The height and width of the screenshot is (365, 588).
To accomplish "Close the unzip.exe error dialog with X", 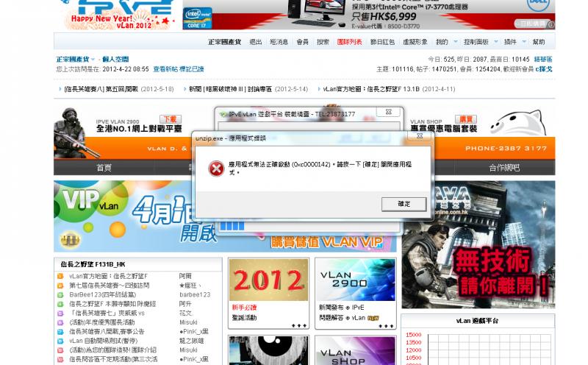I will click(x=420, y=136).
